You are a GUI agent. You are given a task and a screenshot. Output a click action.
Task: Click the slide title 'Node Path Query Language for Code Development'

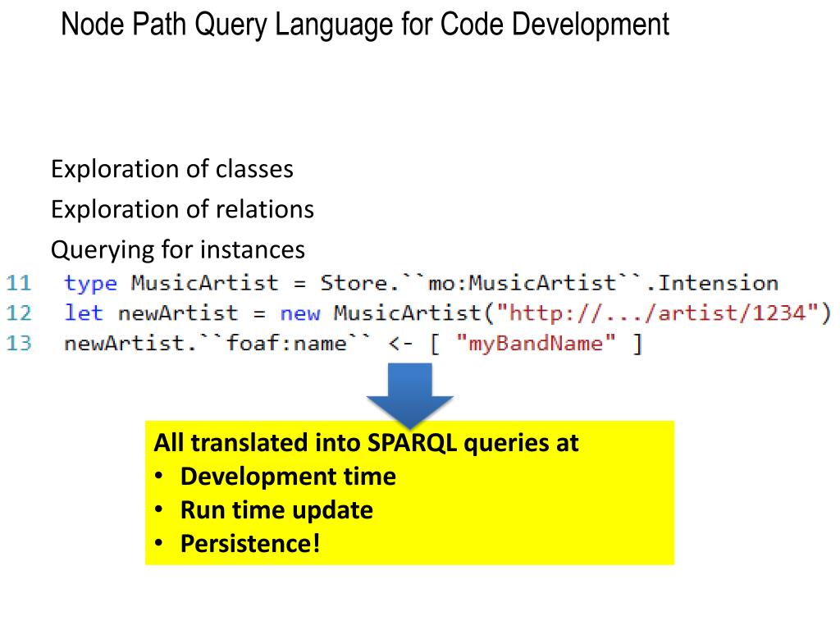click(x=365, y=25)
